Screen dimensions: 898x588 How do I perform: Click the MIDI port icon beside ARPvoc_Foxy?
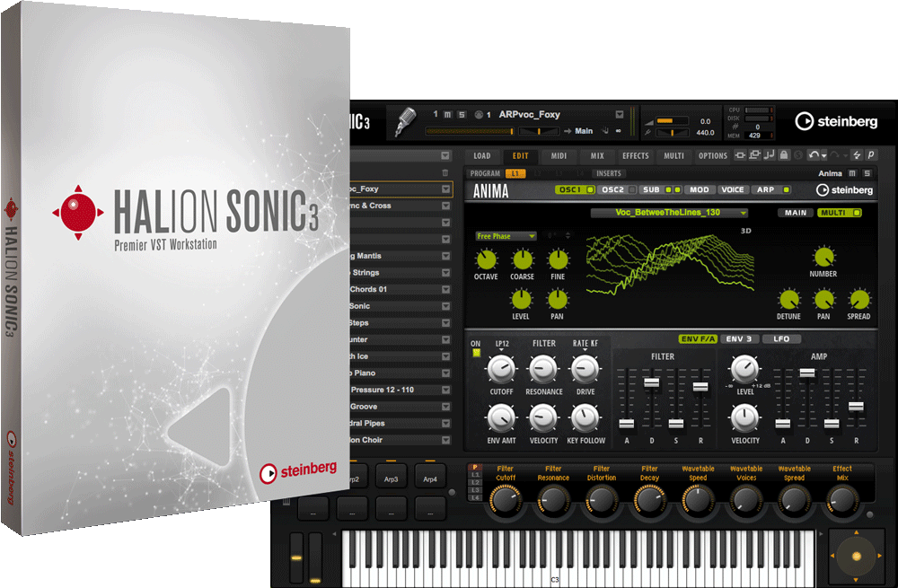pos(479,115)
